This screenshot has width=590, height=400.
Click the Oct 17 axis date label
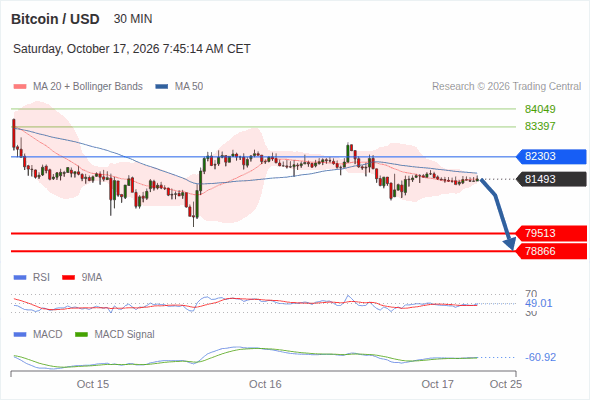[438, 384]
